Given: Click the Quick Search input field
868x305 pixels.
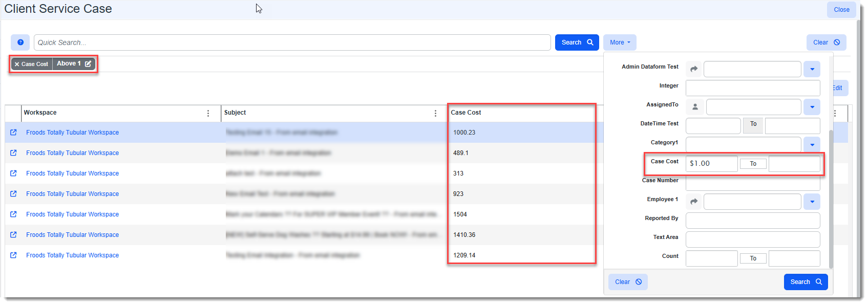Looking at the screenshot, I should pos(292,42).
